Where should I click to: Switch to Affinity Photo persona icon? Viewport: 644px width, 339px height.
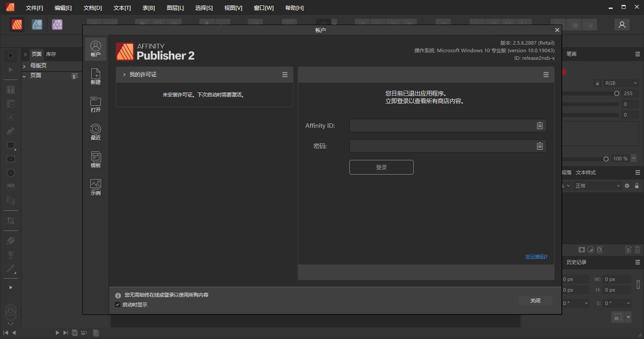[57, 25]
